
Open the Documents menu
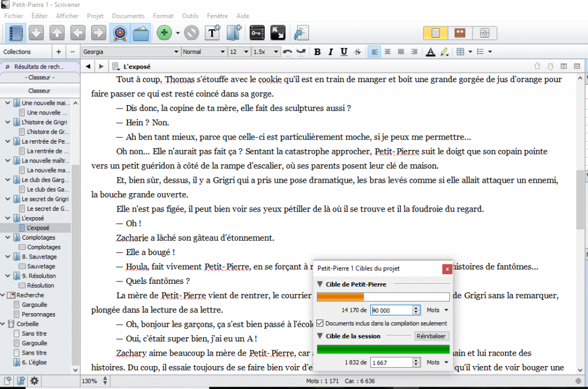(x=128, y=16)
